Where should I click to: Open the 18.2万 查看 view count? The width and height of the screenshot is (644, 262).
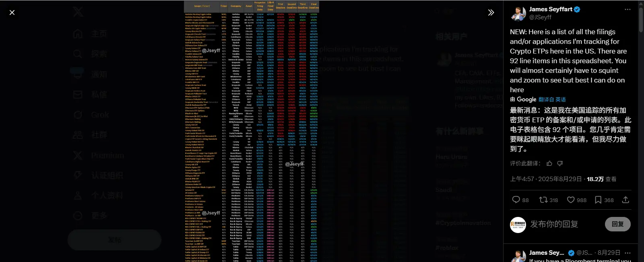[601, 179]
